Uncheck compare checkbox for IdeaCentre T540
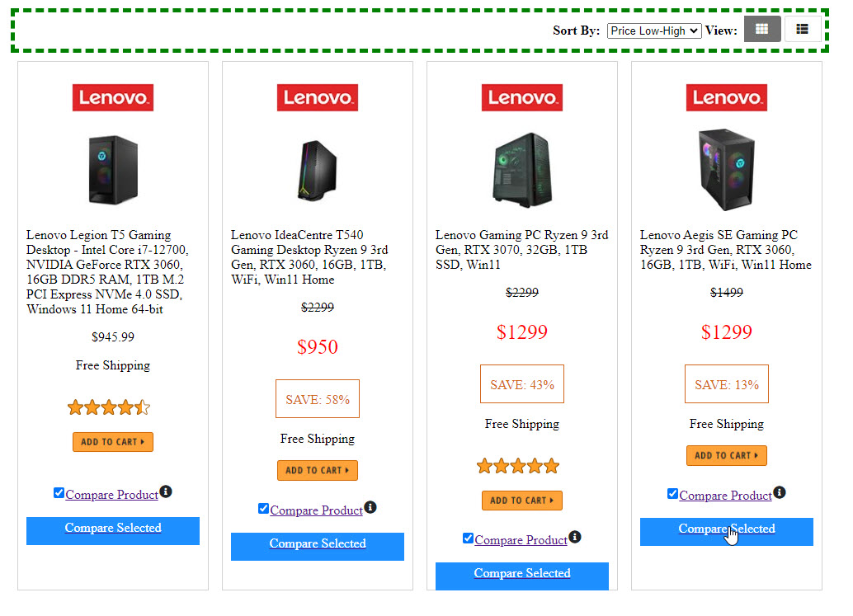The height and width of the screenshot is (616, 853). point(263,509)
